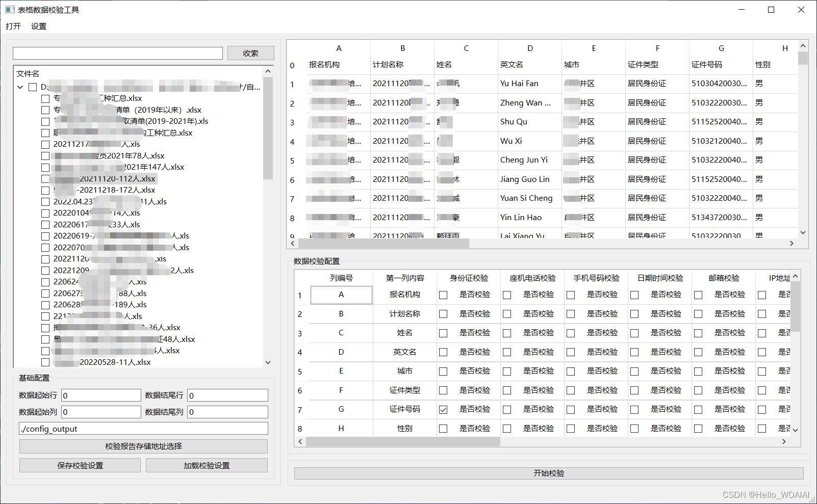Collapse the root D: folder in file tree

20,87
